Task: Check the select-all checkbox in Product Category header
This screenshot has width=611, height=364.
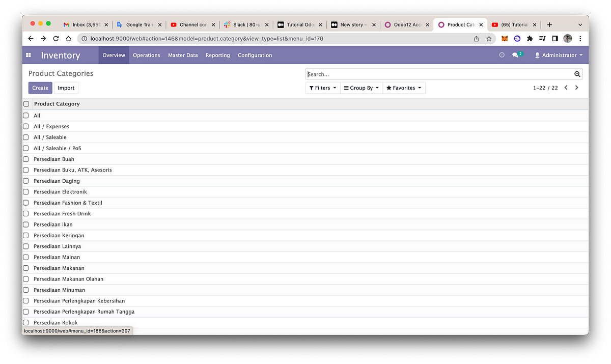Action: (x=25, y=103)
